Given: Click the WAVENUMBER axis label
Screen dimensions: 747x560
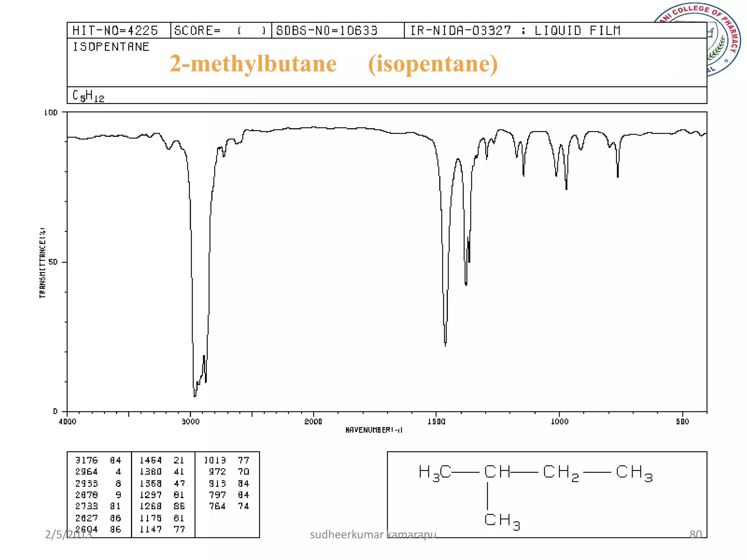Looking at the screenshot, I should pos(373,430).
